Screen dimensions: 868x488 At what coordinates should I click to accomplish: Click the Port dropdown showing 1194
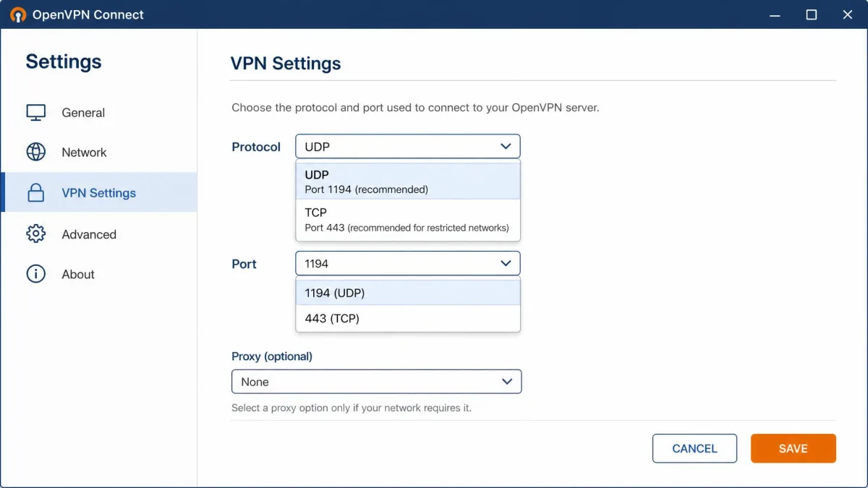408,263
